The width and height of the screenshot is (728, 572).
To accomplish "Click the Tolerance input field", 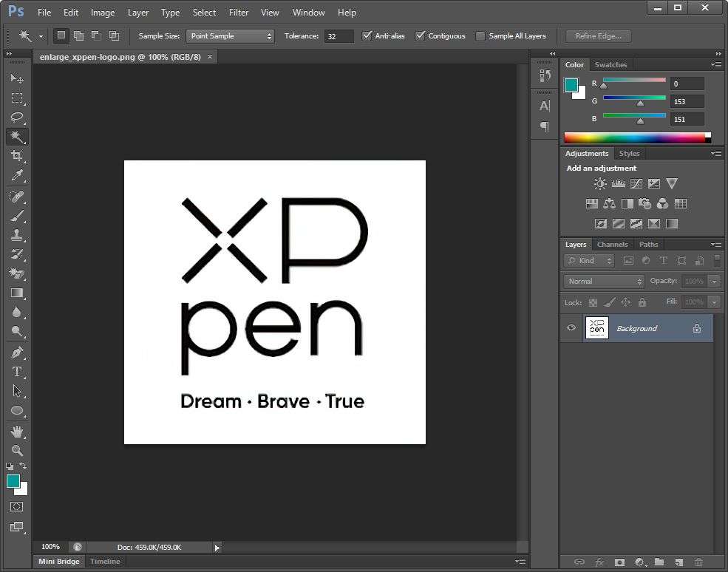I will (339, 35).
